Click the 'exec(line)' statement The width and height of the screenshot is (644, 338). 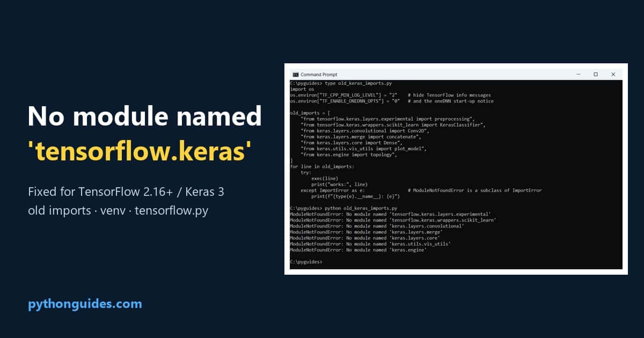pos(325,178)
